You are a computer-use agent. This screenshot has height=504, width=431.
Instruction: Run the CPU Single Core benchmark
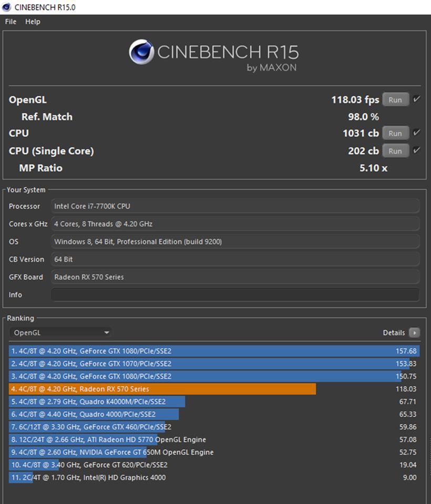(x=395, y=151)
